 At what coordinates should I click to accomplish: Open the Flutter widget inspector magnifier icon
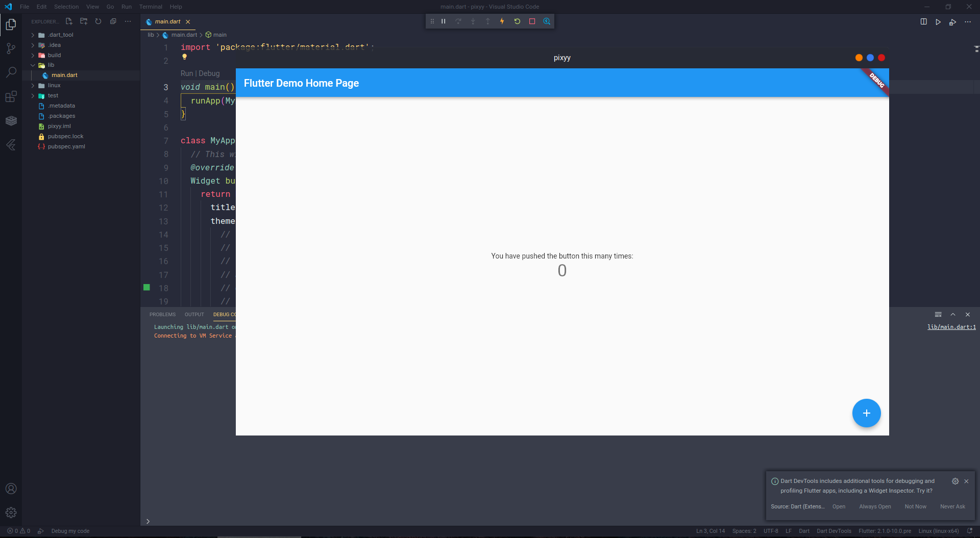[547, 21]
